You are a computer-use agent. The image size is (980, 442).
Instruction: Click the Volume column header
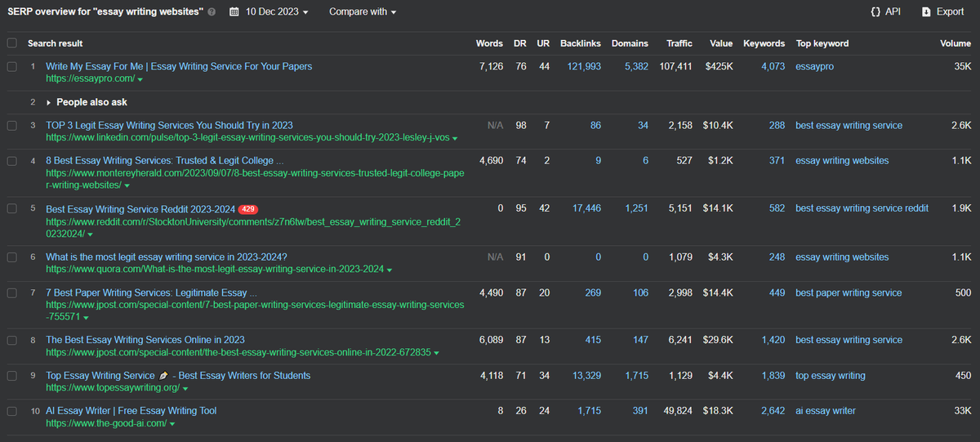click(x=955, y=43)
